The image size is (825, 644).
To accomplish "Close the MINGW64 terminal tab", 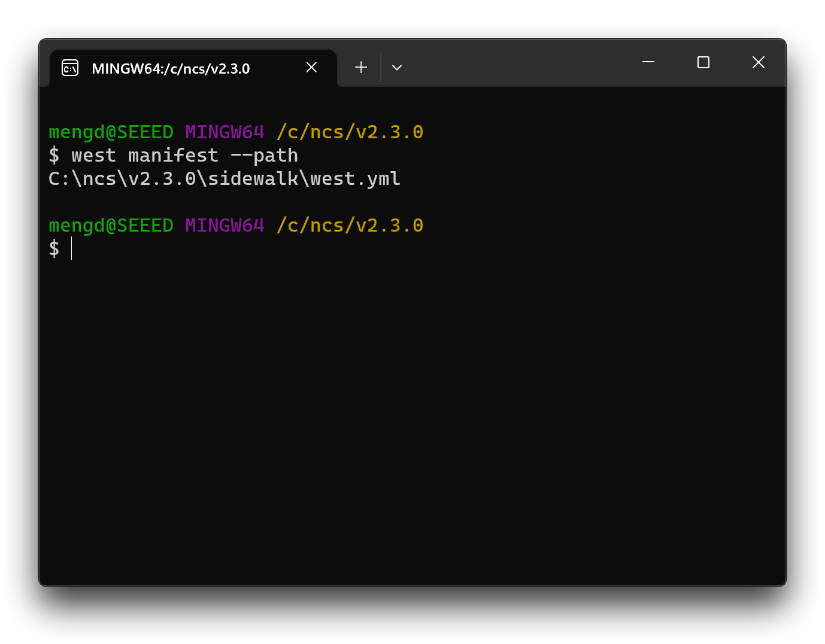I will click(311, 68).
